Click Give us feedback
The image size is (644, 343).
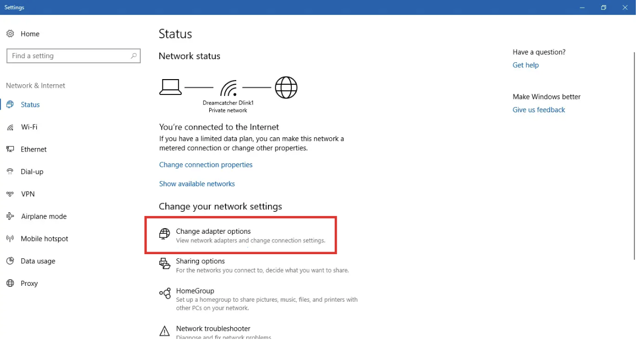pyautogui.click(x=538, y=110)
